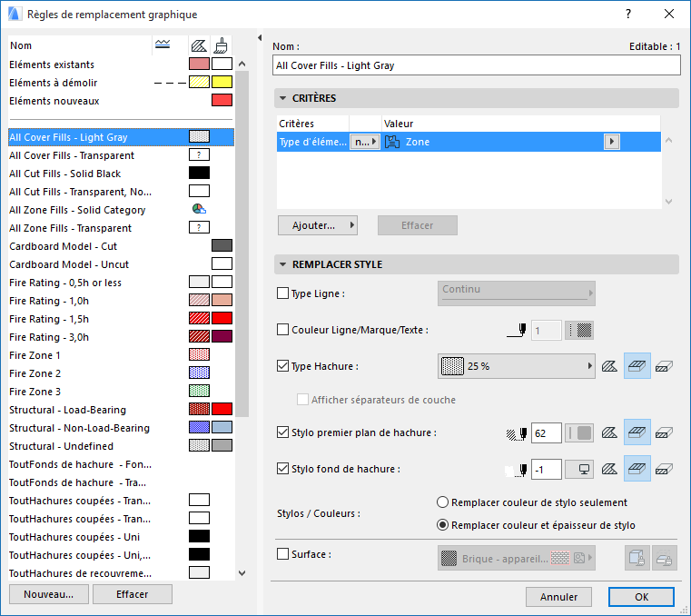This screenshot has height=616, width=691.
Task: Click the second surface override icon in Surface row
Action: 664,559
